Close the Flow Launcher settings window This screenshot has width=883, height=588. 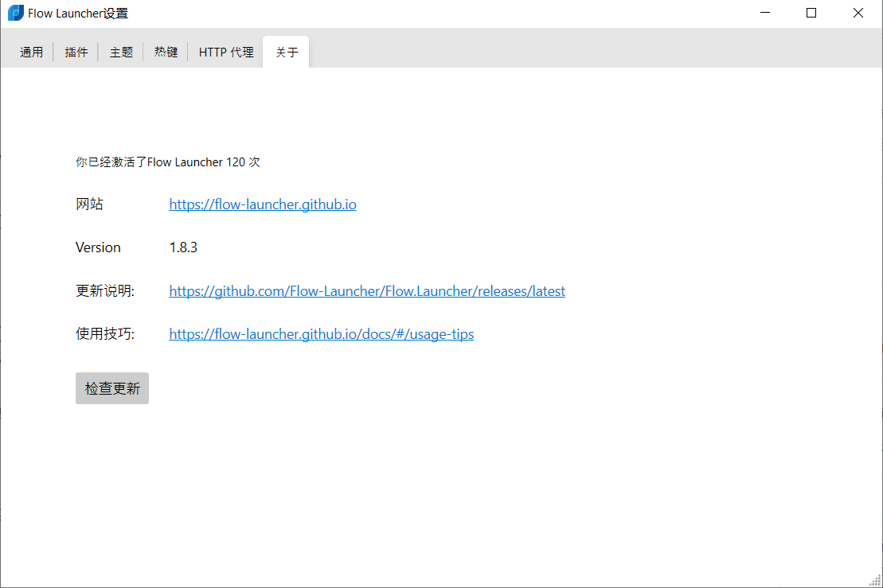click(858, 13)
